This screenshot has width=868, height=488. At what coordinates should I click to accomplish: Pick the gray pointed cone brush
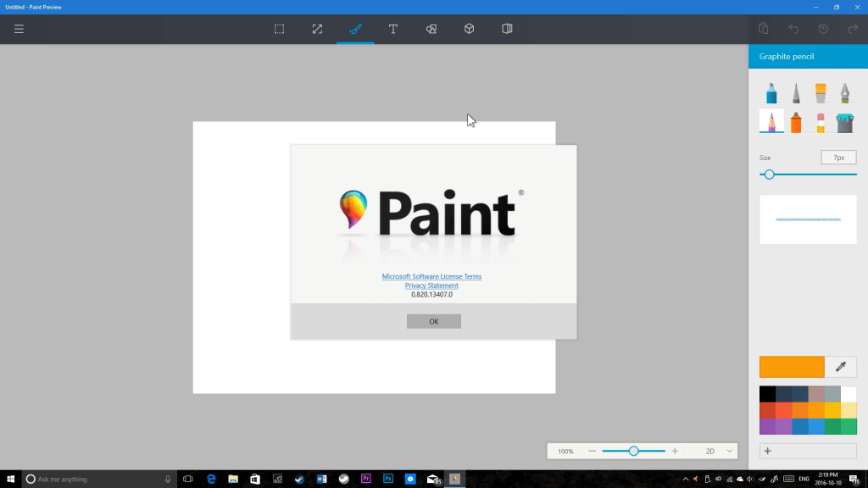(796, 92)
